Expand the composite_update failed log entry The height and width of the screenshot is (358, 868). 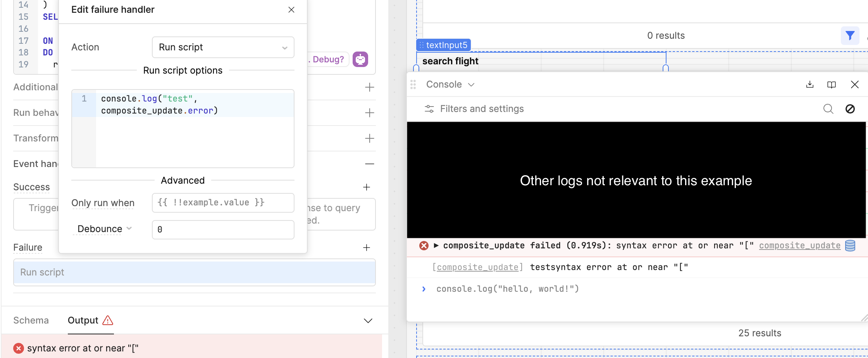[x=436, y=246]
